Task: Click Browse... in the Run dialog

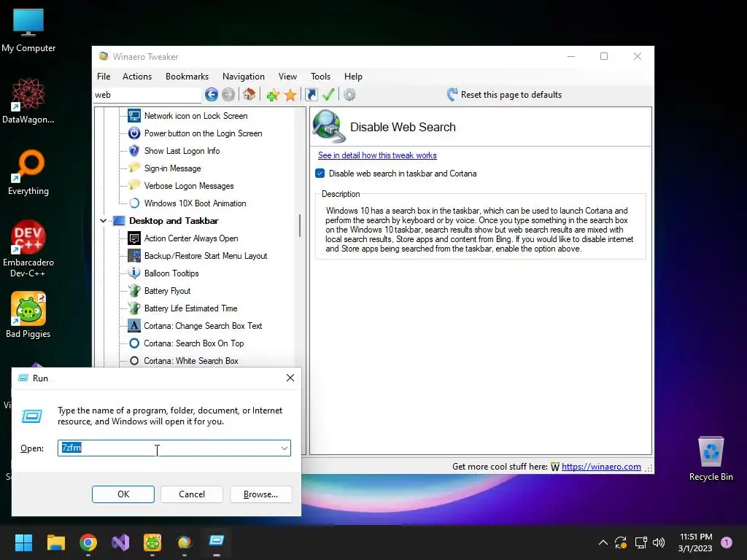Action: [x=260, y=494]
